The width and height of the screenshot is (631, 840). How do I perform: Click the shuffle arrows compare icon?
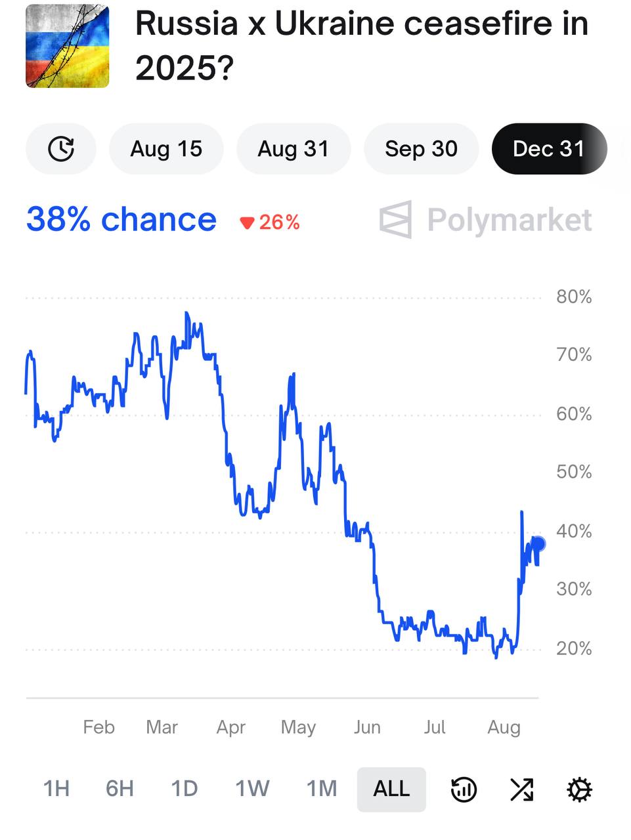tap(522, 789)
